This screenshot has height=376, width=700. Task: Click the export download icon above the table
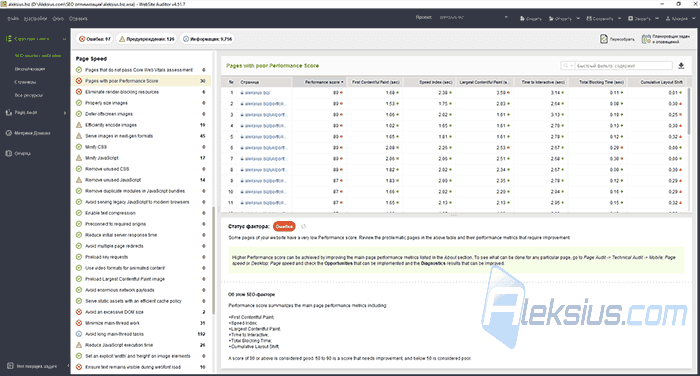pyautogui.click(x=681, y=66)
